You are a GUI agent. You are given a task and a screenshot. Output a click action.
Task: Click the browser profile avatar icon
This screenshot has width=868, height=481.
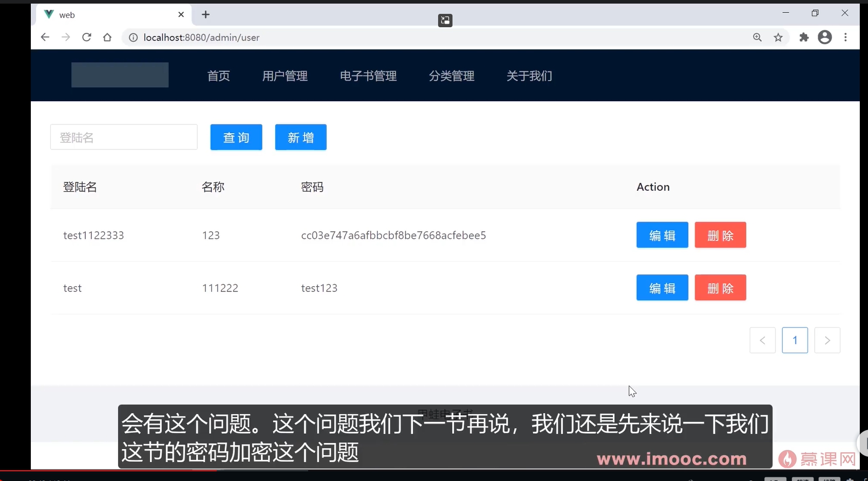pyautogui.click(x=825, y=37)
